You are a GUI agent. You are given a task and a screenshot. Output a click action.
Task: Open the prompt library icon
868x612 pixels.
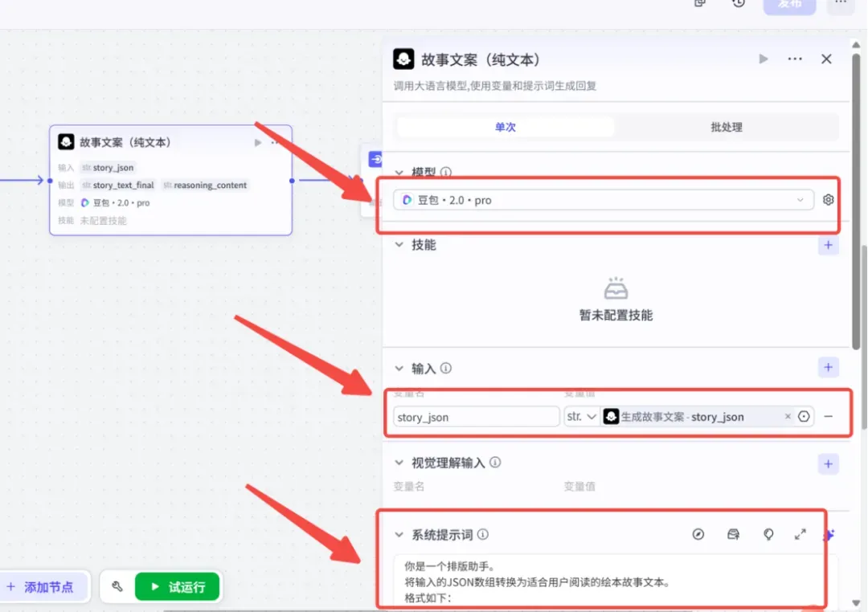tap(733, 534)
